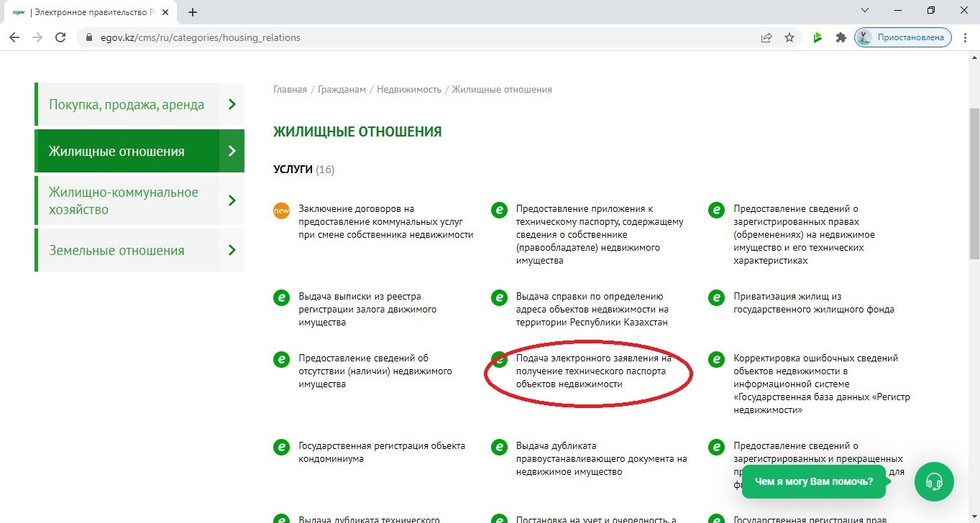The height and width of the screenshot is (523, 980).
Task: Select the Электронное правительство browser tab
Action: click(90, 12)
